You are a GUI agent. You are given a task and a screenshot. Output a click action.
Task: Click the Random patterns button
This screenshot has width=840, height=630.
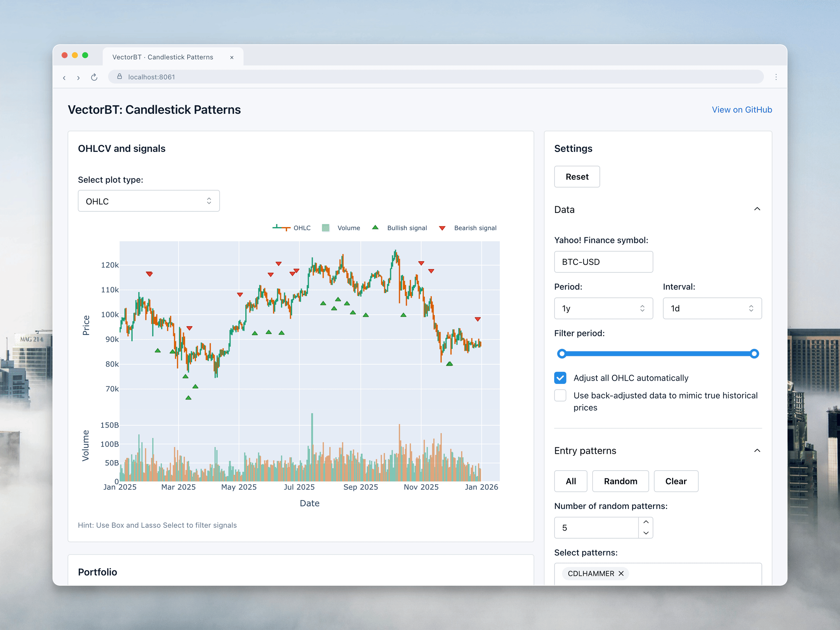pos(620,481)
